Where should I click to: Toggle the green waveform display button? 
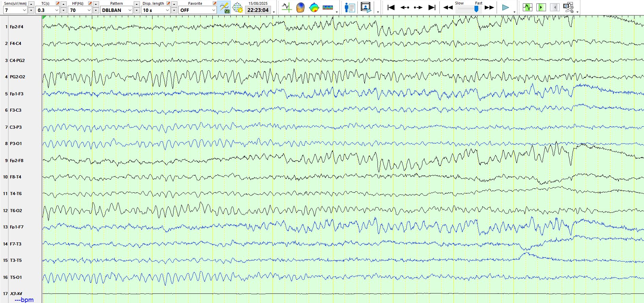527,7
